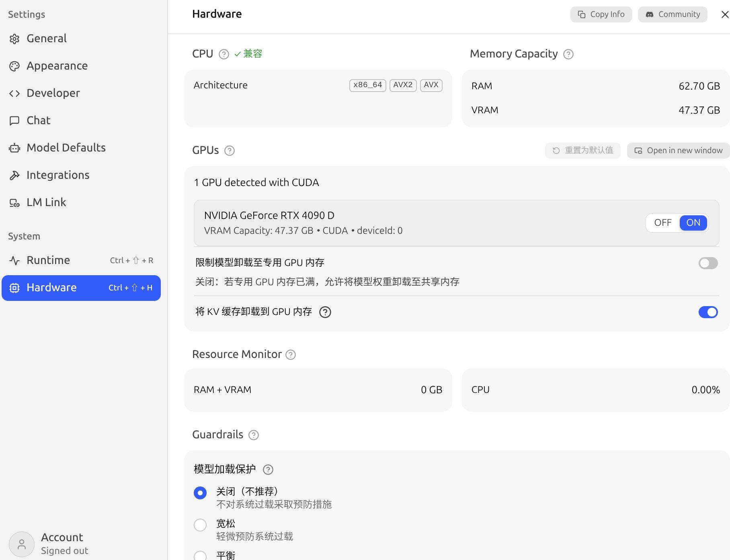This screenshot has width=730, height=560.
Task: Switch to the Runtime system page
Action: (81, 261)
